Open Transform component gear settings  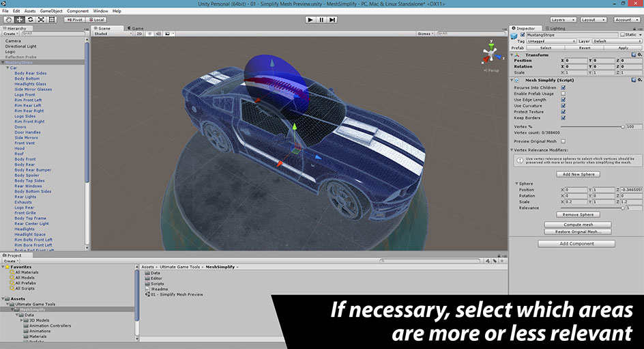[639, 55]
